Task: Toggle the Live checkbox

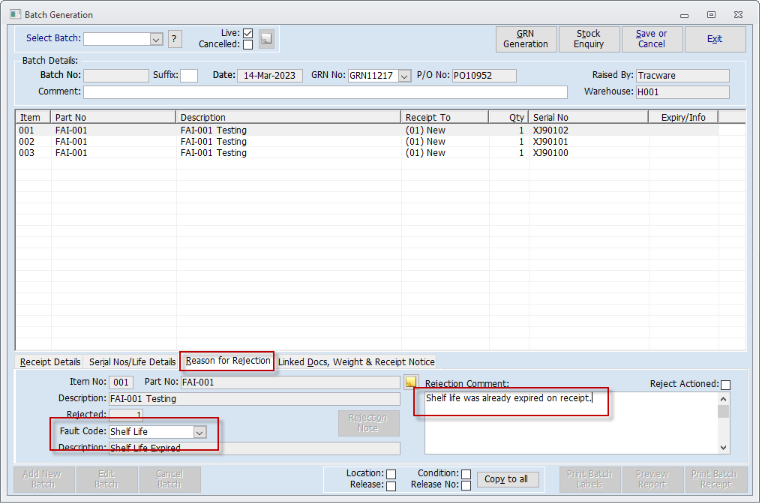Action: coord(248,33)
